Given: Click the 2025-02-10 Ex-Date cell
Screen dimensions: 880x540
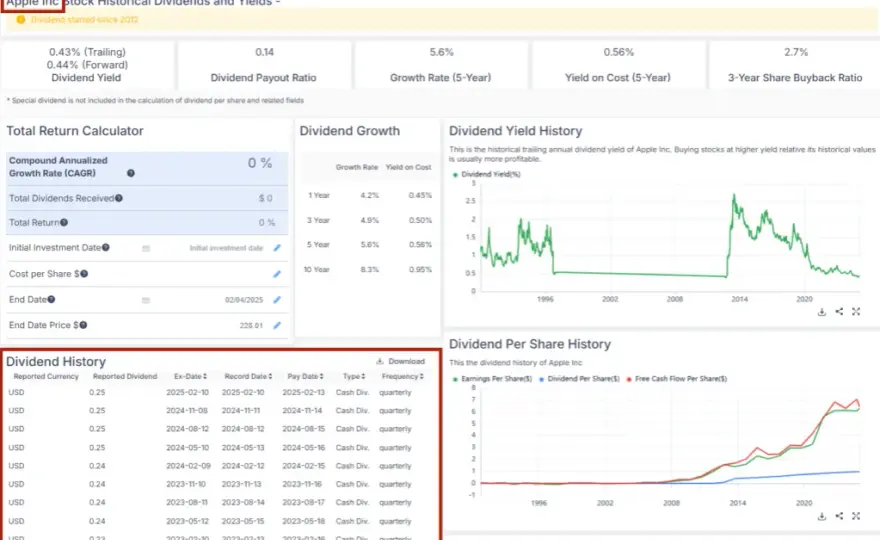Looking at the screenshot, I should tap(187, 392).
